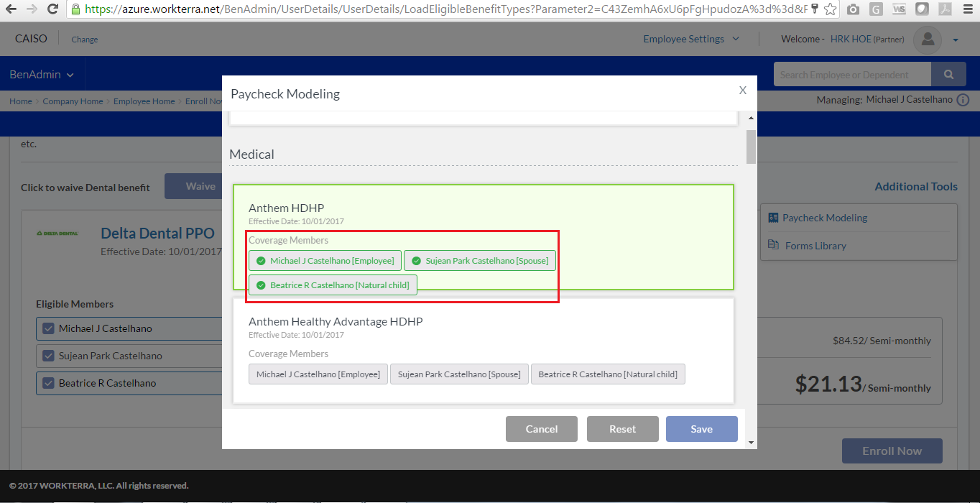Image resolution: width=980 pixels, height=503 pixels.
Task: Reload the page with the refresh icon
Action: point(52,9)
